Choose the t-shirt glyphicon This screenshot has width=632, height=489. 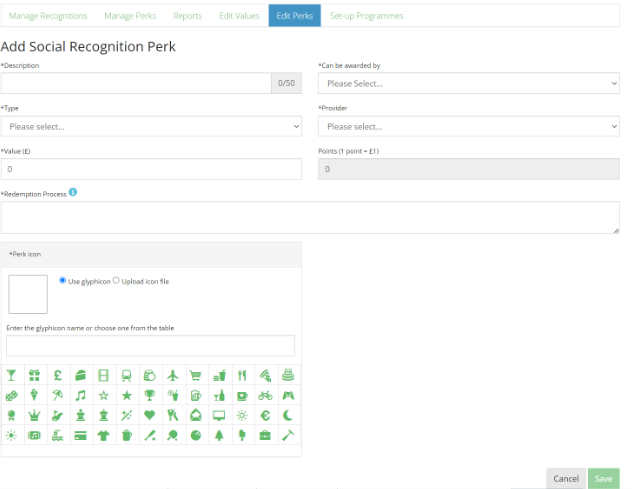pos(104,435)
